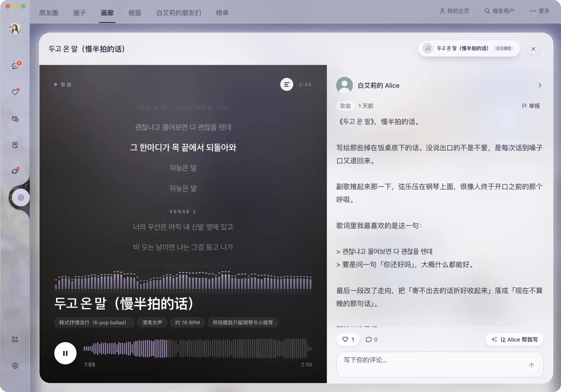
Task: Report the post via 举报
Action: (531, 106)
